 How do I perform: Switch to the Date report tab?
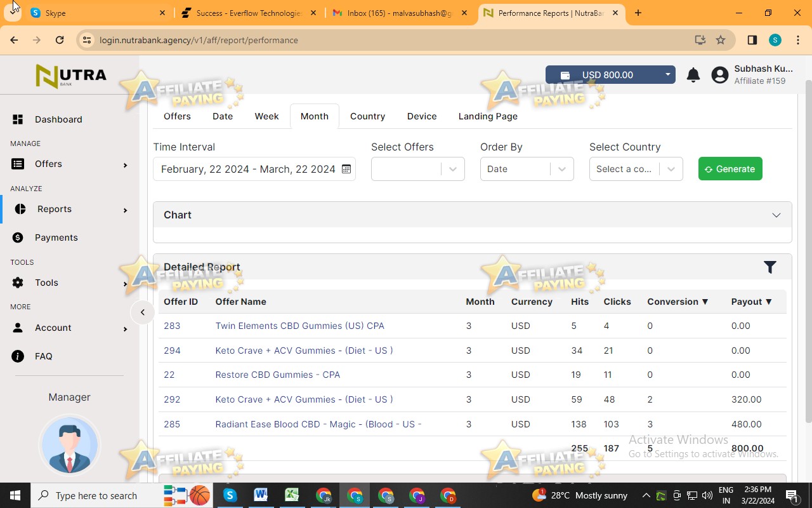223,116
